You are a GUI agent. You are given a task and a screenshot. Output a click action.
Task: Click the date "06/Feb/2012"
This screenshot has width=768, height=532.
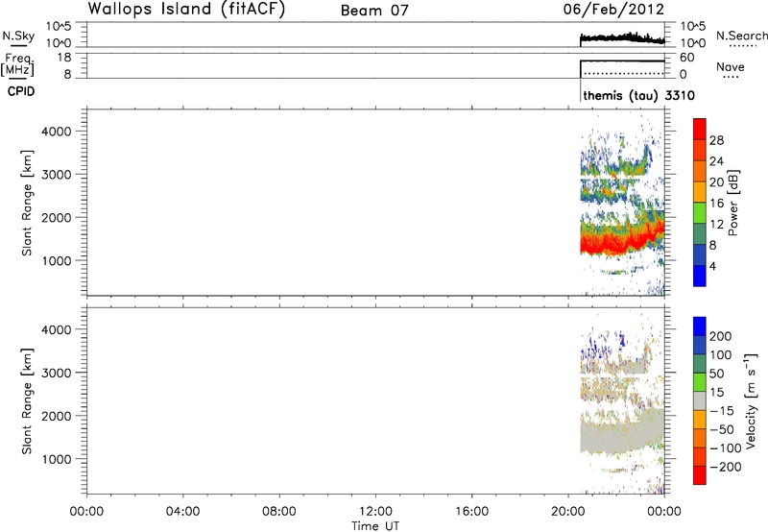(613, 10)
